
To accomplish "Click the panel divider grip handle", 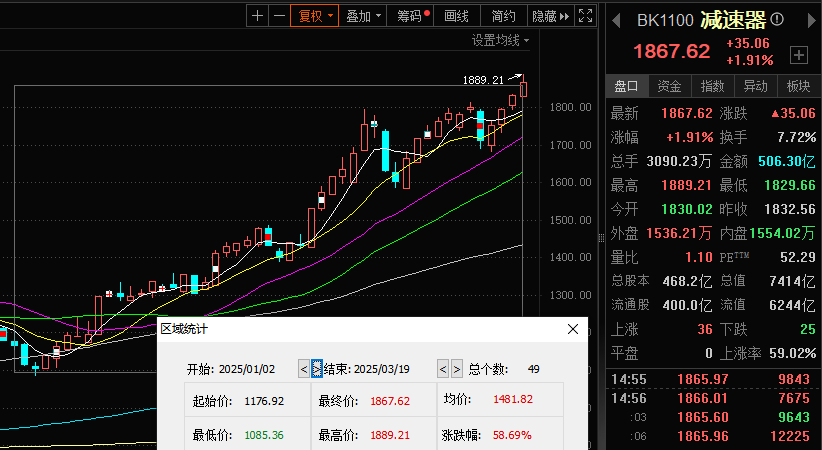I will tap(601, 238).
